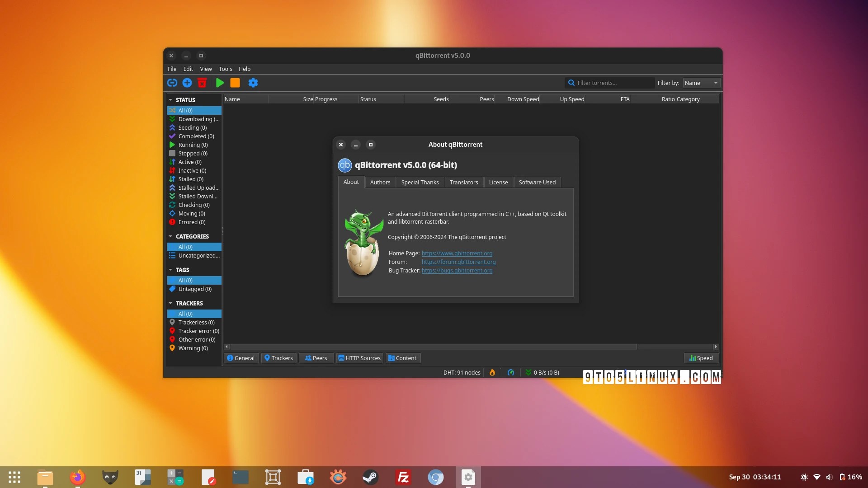The height and width of the screenshot is (488, 868).
Task: Click the horizontal scrollbar under torrent list
Action: point(433,347)
